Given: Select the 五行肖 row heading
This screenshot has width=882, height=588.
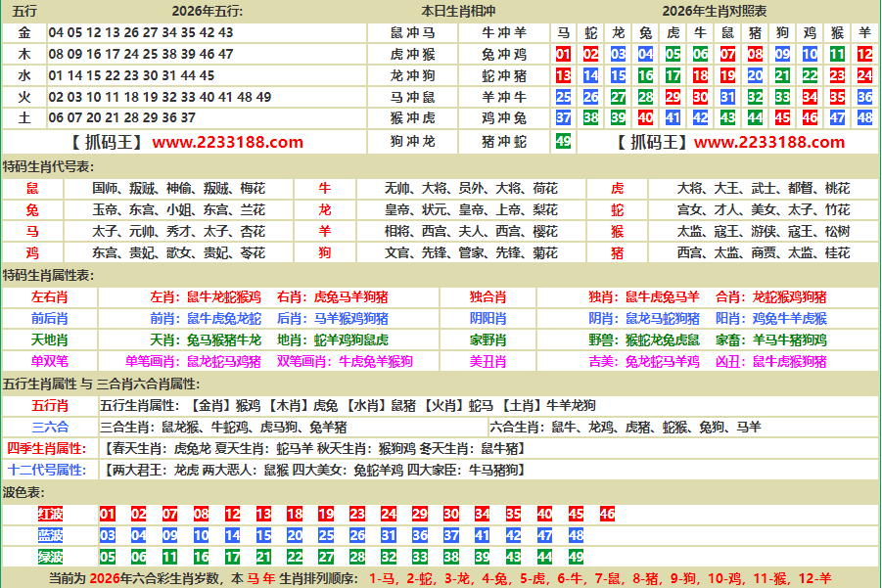Looking at the screenshot, I should (x=49, y=405).
